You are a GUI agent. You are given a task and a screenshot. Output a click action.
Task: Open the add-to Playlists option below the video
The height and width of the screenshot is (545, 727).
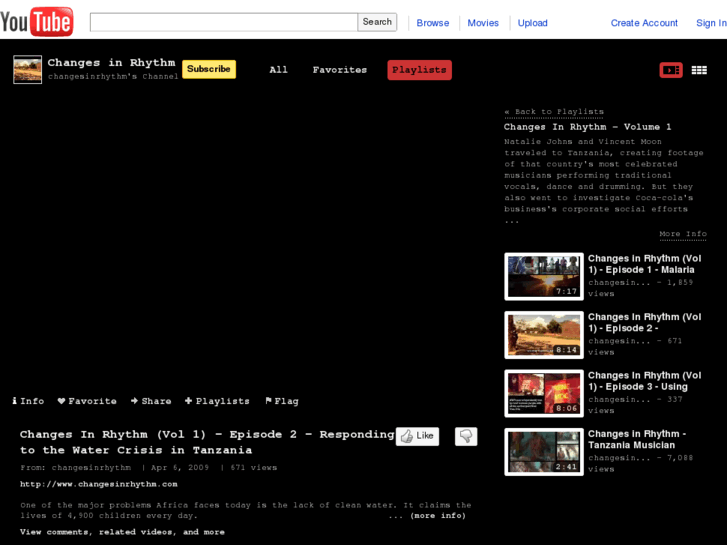click(x=217, y=401)
